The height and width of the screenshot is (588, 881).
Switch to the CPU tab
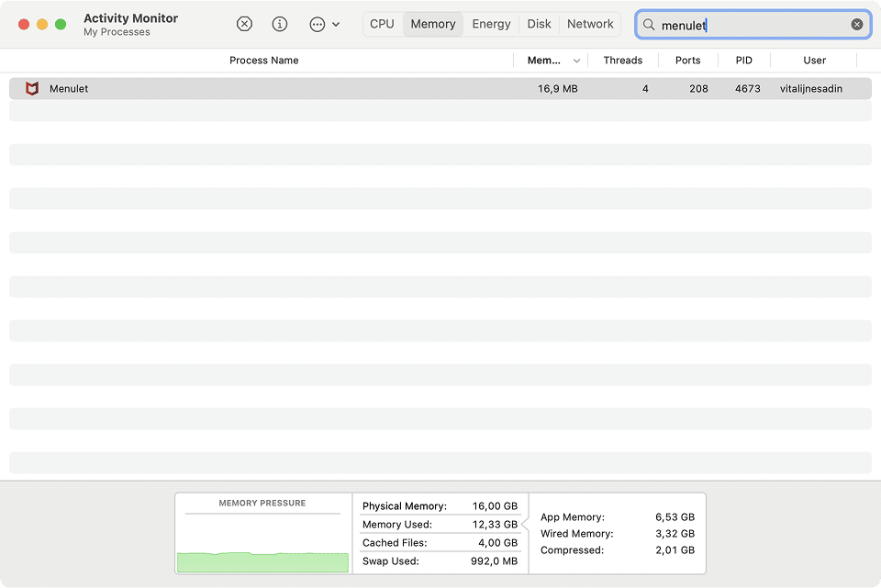(382, 24)
